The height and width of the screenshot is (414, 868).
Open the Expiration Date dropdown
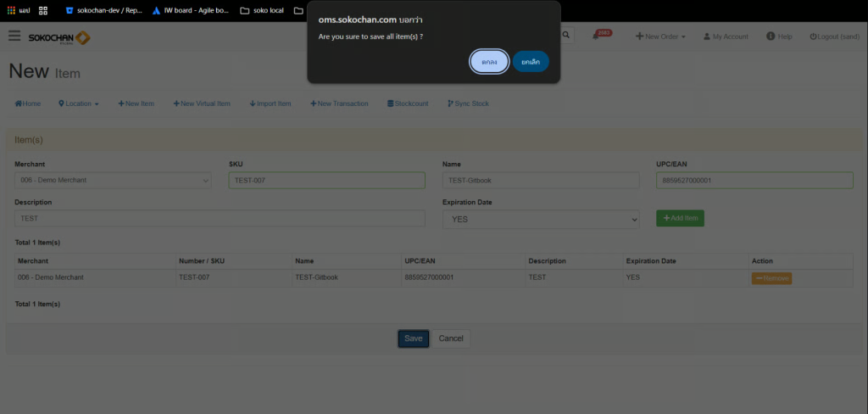point(540,219)
